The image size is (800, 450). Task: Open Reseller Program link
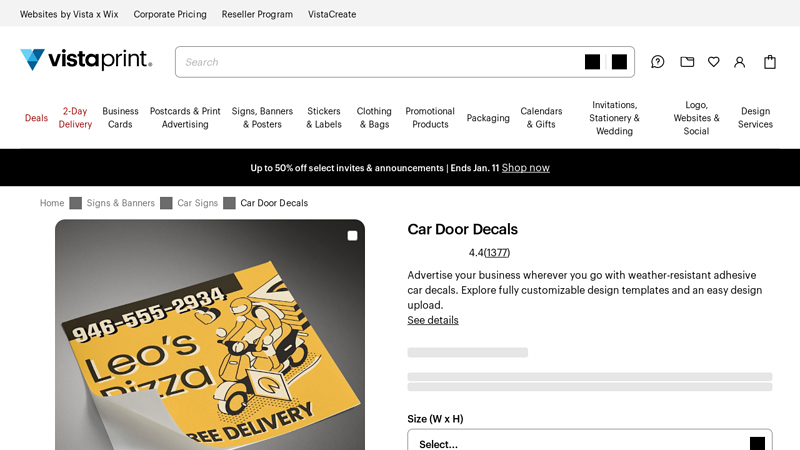click(x=257, y=14)
